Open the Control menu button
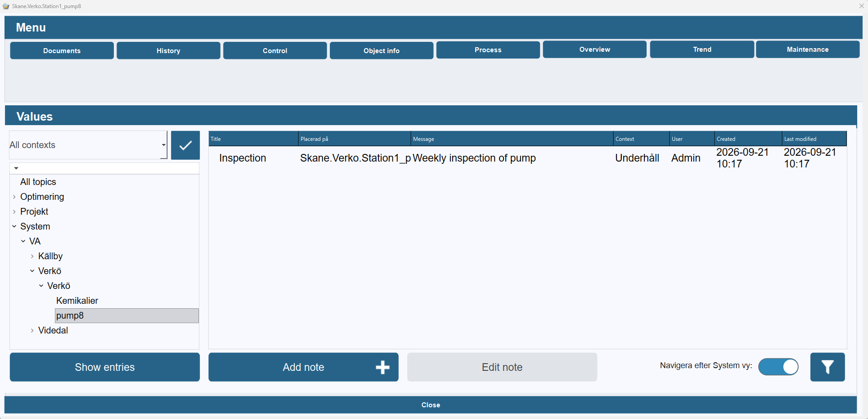This screenshot has width=868, height=419. click(275, 50)
